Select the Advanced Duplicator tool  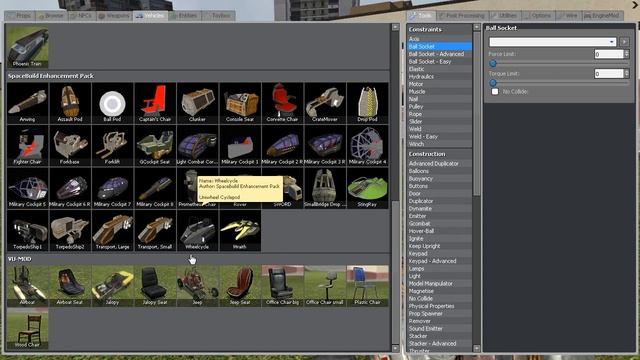[440, 163]
